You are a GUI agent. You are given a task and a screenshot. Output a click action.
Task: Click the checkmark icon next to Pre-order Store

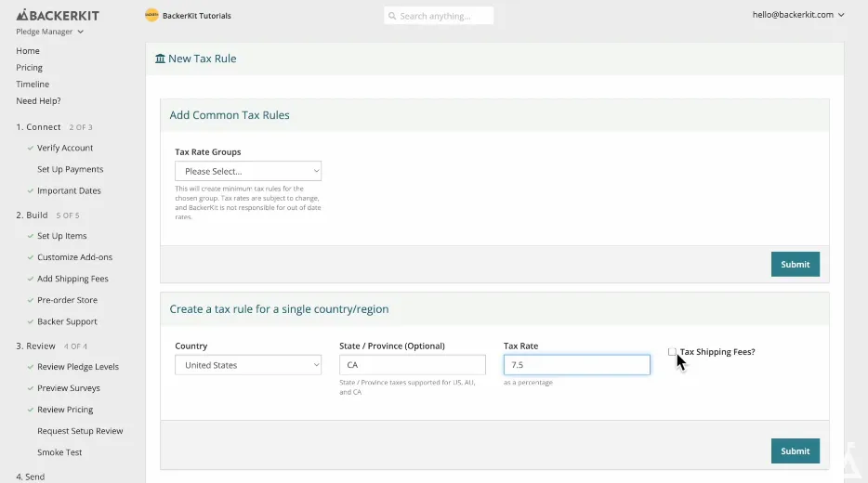coord(31,300)
